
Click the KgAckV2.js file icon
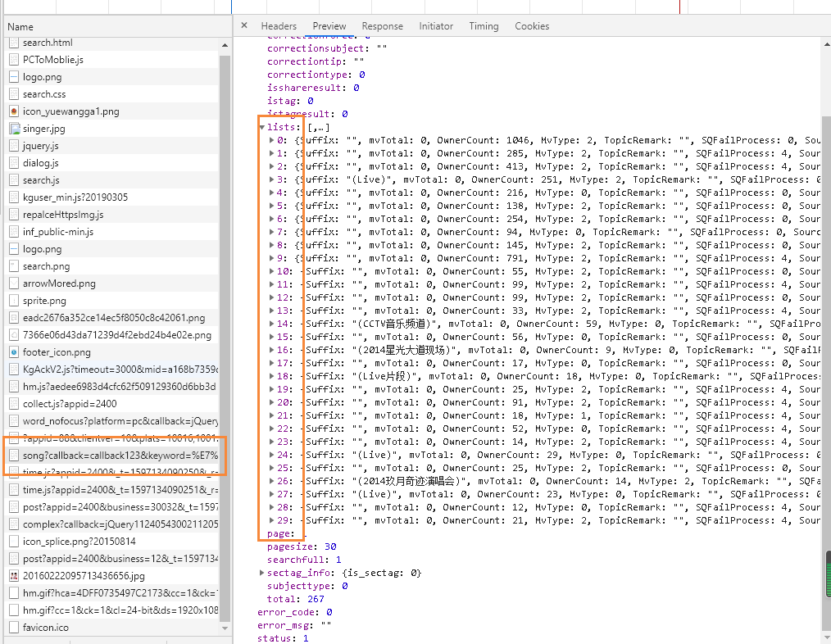click(14, 370)
